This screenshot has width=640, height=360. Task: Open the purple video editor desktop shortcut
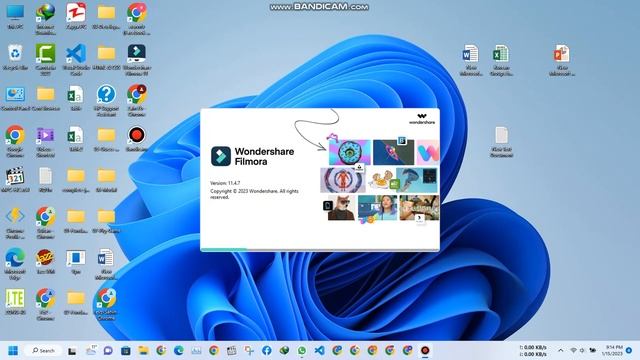tap(45, 141)
